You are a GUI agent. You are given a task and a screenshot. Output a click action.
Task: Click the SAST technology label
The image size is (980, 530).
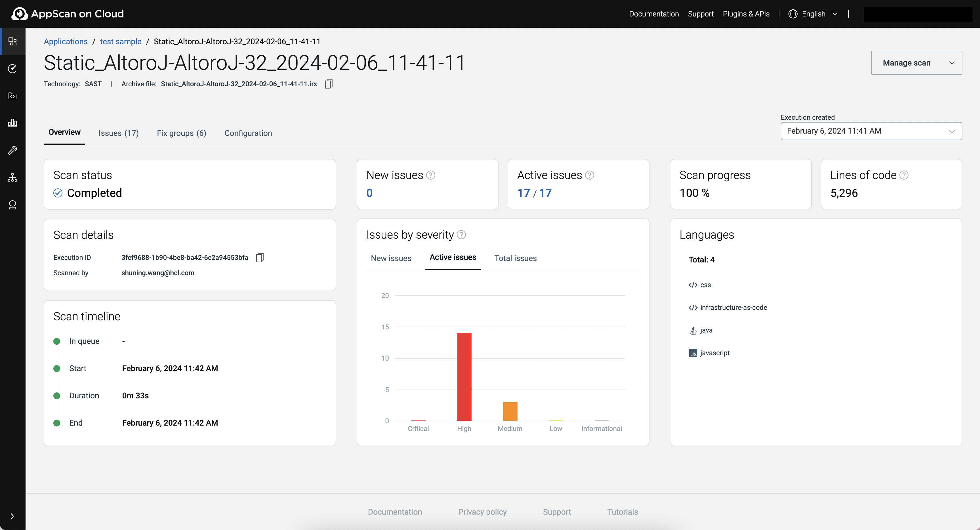coord(93,84)
